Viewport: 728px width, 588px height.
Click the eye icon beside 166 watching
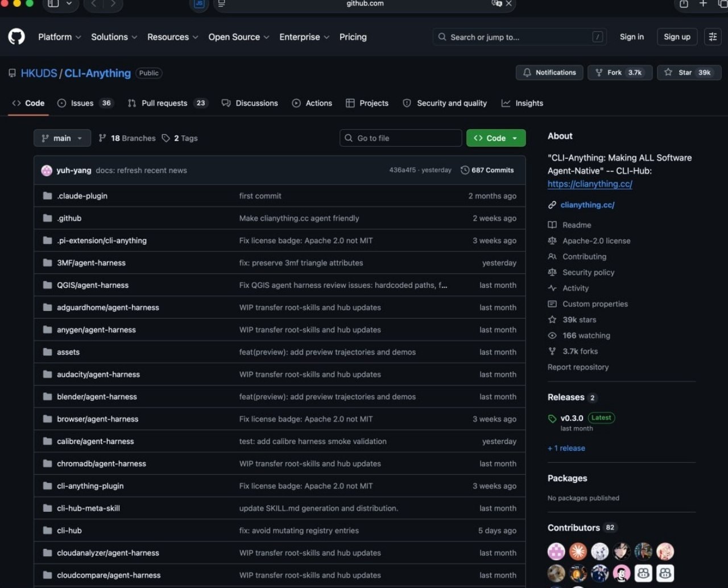click(x=552, y=336)
